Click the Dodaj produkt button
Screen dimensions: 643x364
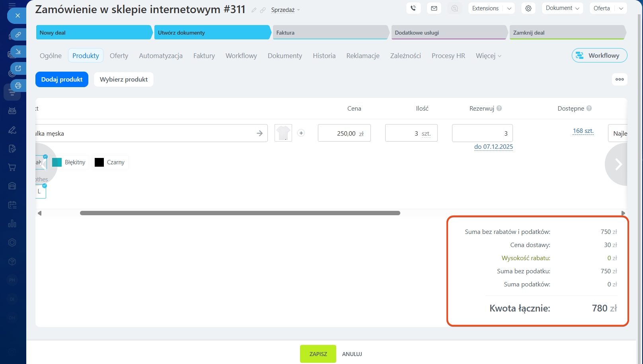tap(62, 79)
